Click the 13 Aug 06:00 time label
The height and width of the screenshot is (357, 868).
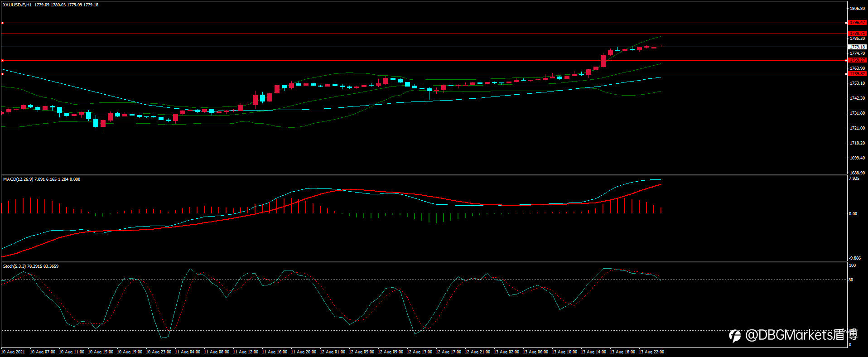tap(535, 352)
